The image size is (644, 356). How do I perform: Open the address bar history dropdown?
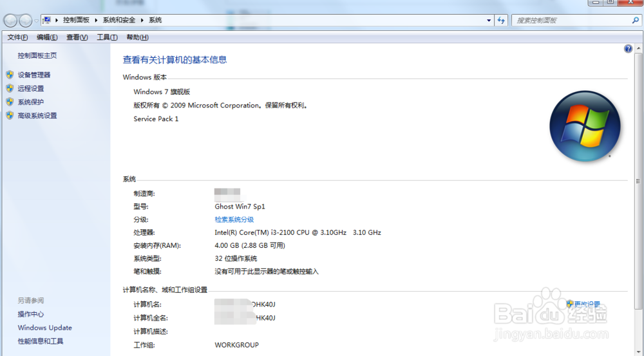click(x=489, y=20)
